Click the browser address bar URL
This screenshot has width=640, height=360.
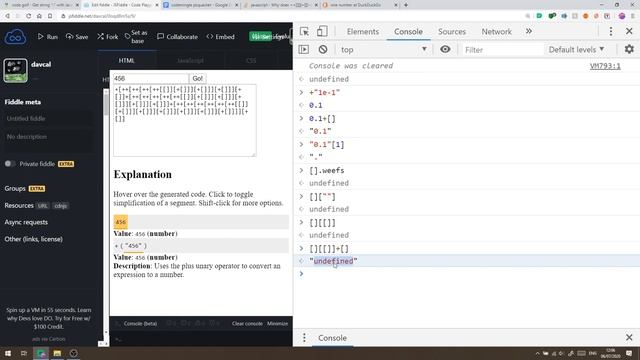pos(102,16)
